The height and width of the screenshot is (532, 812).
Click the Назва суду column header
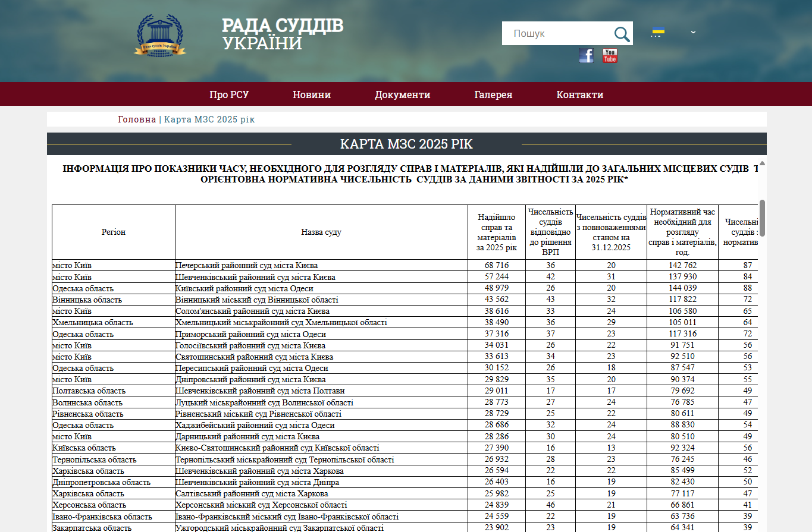pyautogui.click(x=321, y=232)
